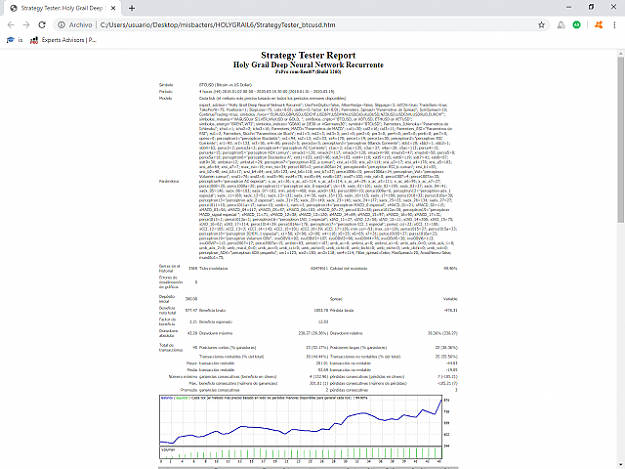
Task: Click the 'Variable' spread value
Action: coord(450,299)
